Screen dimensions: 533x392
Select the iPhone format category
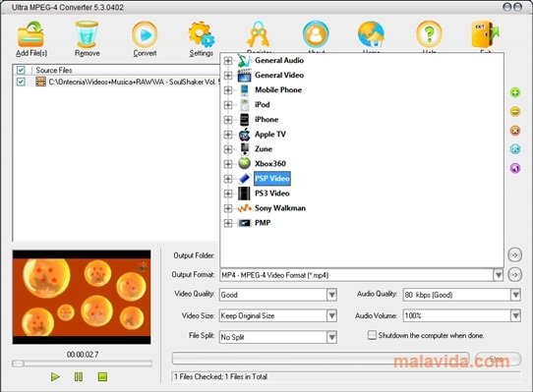[x=266, y=120]
